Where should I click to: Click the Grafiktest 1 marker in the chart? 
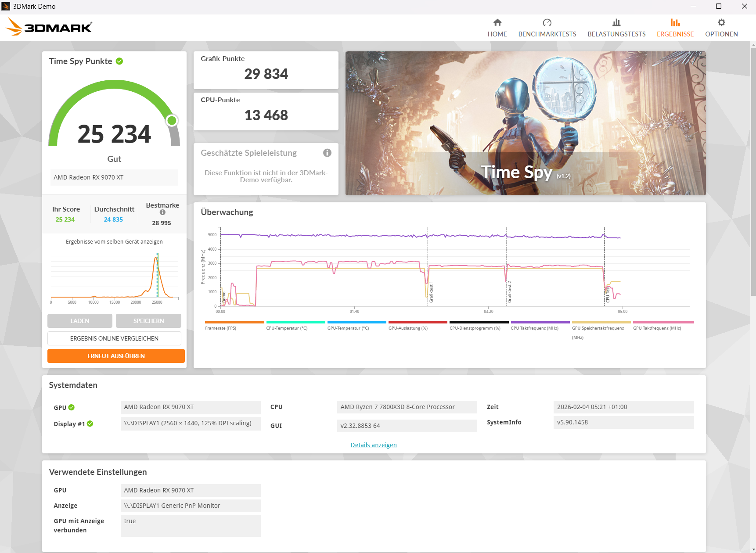pyautogui.click(x=431, y=292)
